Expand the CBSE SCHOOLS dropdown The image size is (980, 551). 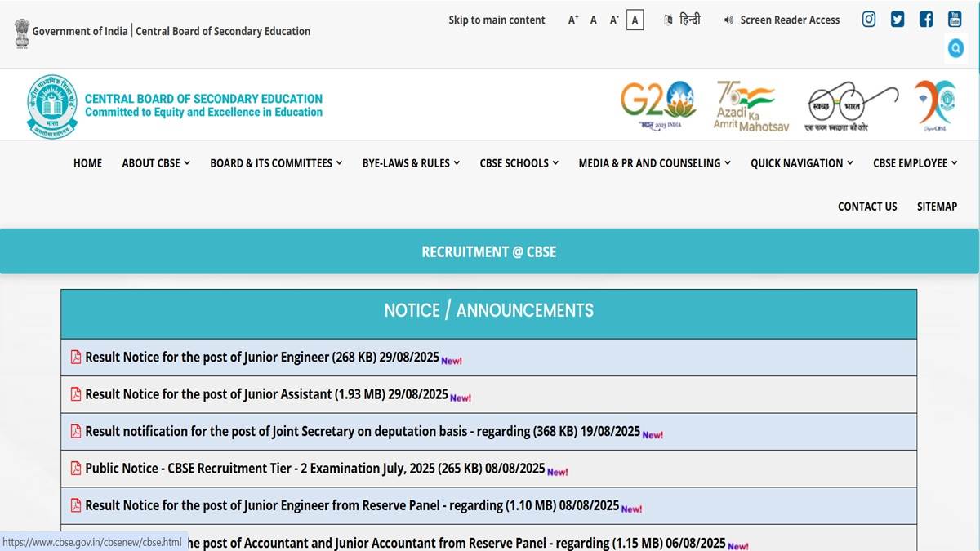[519, 163]
